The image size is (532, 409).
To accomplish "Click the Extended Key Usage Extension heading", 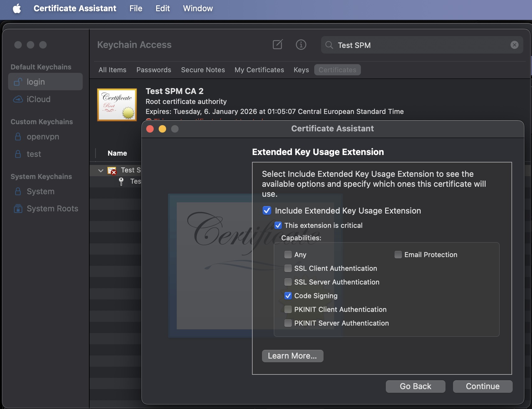I will click(x=318, y=152).
